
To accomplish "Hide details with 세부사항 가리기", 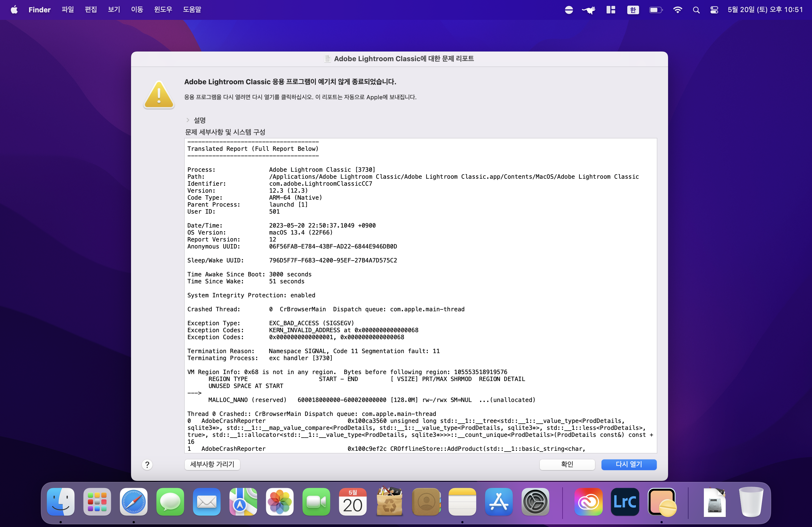I will [212, 464].
